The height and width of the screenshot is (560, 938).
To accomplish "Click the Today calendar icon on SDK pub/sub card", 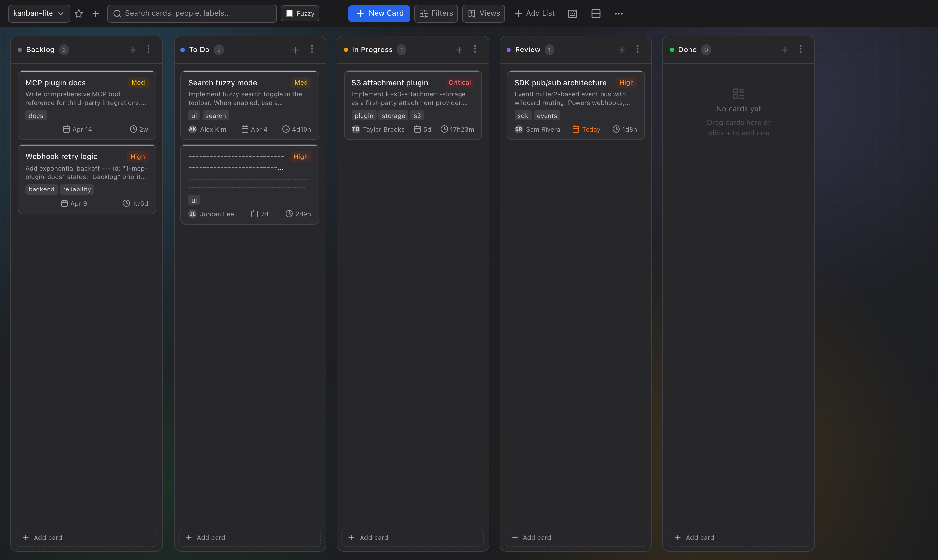I will pos(576,129).
